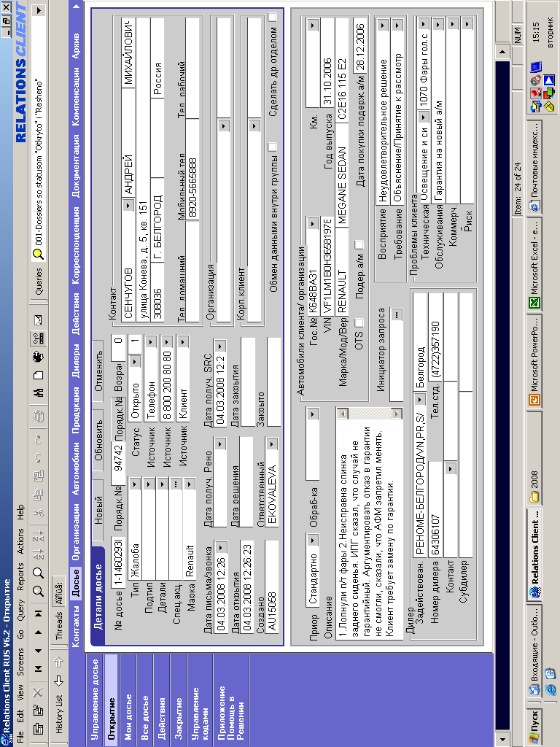The width and height of the screenshot is (560, 747).
Task: Open Все досье in sidebar
Action: pos(144,716)
